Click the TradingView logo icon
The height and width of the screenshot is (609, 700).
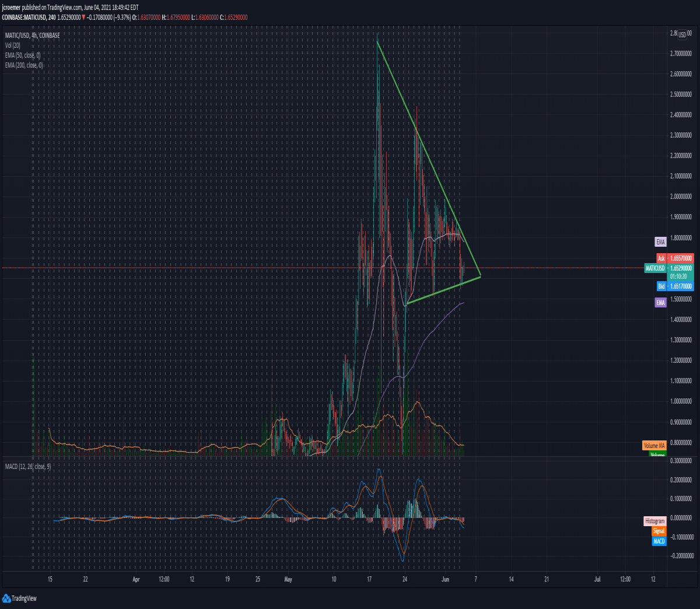(x=6, y=598)
